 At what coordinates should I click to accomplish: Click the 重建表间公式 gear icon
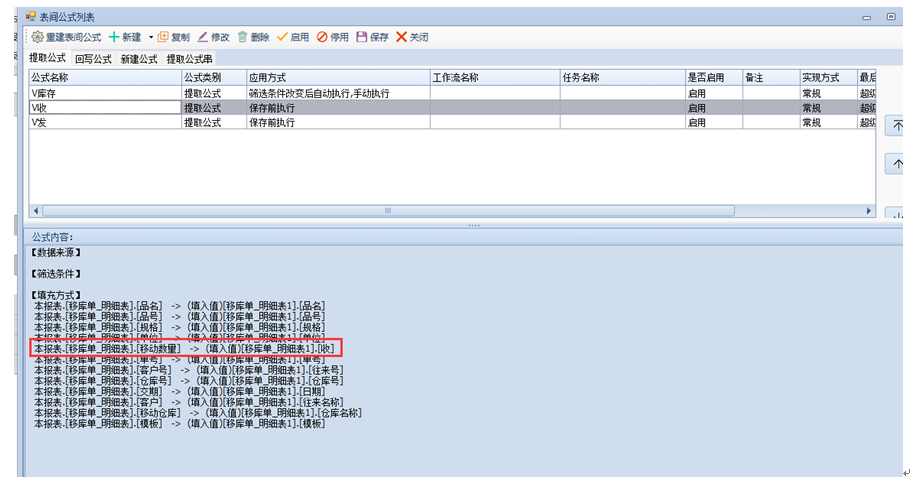(x=38, y=37)
